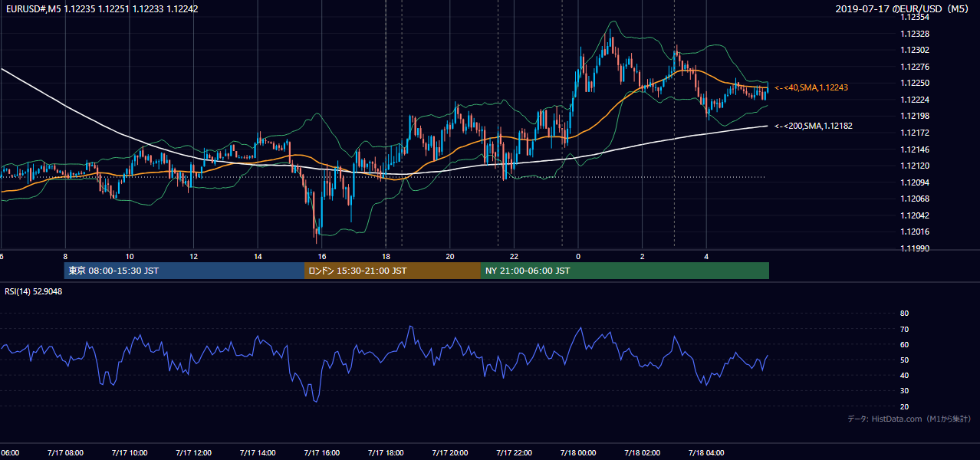Click price axis value 1.12198

(916, 117)
